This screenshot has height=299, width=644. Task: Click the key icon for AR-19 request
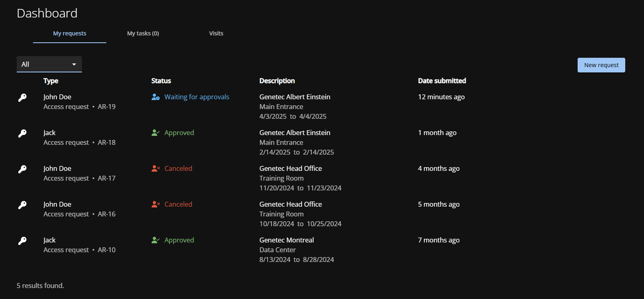click(x=22, y=98)
